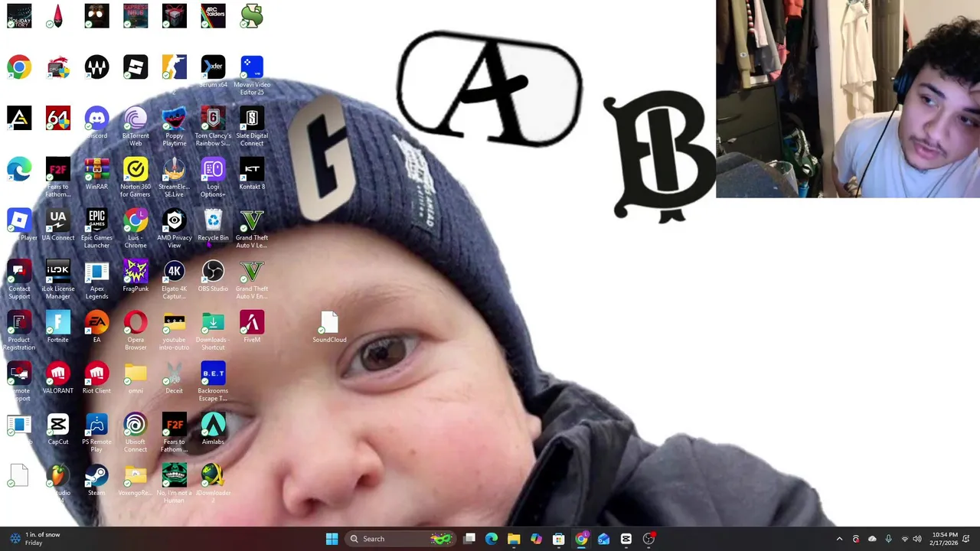Select the Recycle Bin icon

click(x=213, y=226)
